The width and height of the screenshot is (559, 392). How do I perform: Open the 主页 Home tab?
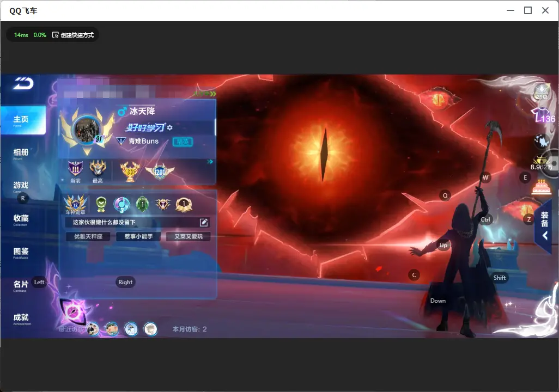[23, 120]
